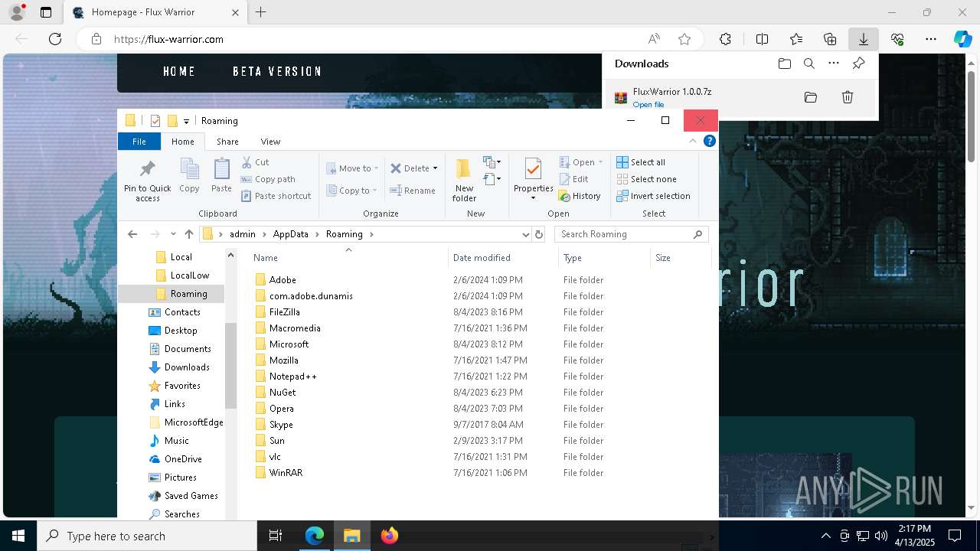
Task: Pin the Downloads panel
Action: (x=858, y=64)
